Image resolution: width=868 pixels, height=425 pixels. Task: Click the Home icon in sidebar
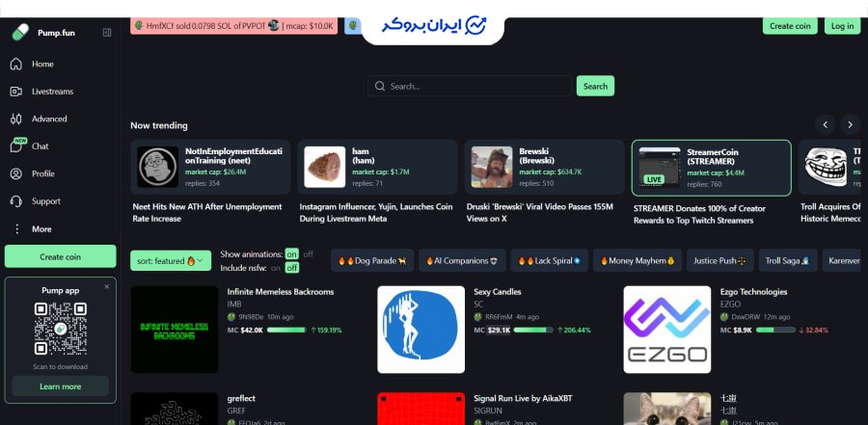tap(15, 65)
